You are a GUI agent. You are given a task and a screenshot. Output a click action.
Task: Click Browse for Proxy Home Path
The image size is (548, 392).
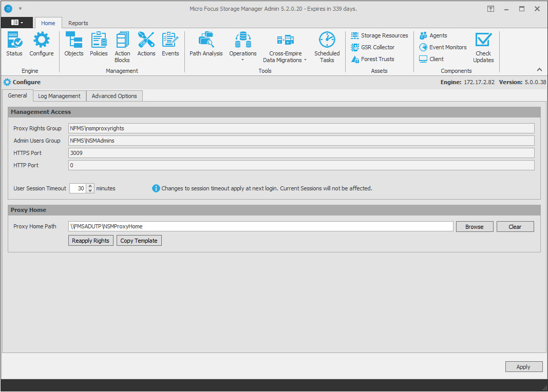[x=474, y=227]
